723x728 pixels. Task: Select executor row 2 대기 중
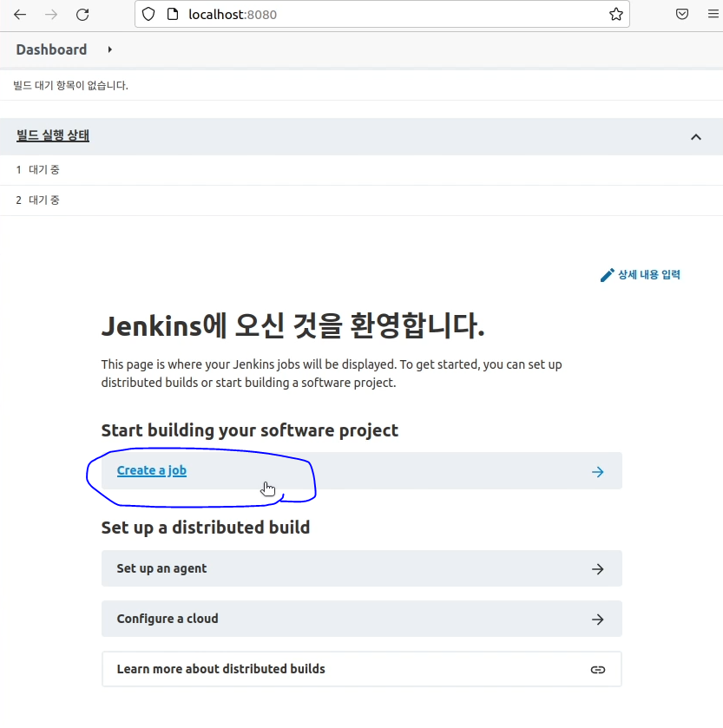361,200
